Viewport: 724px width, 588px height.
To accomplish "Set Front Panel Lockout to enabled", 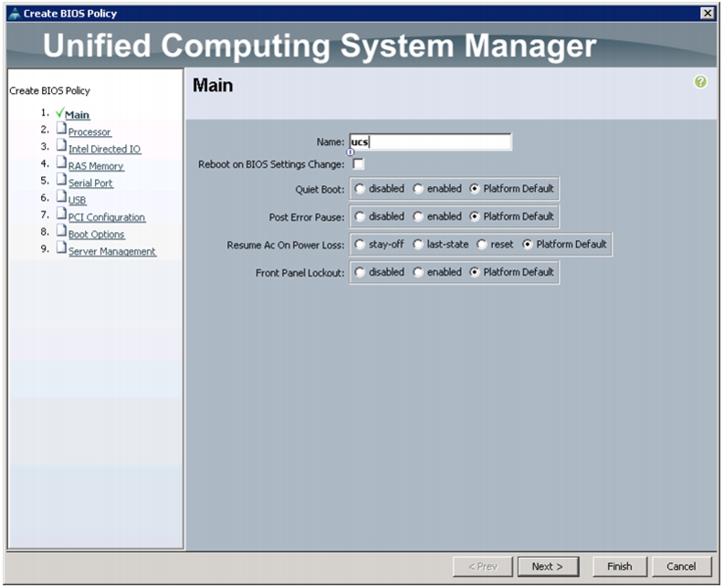I will pos(418,272).
